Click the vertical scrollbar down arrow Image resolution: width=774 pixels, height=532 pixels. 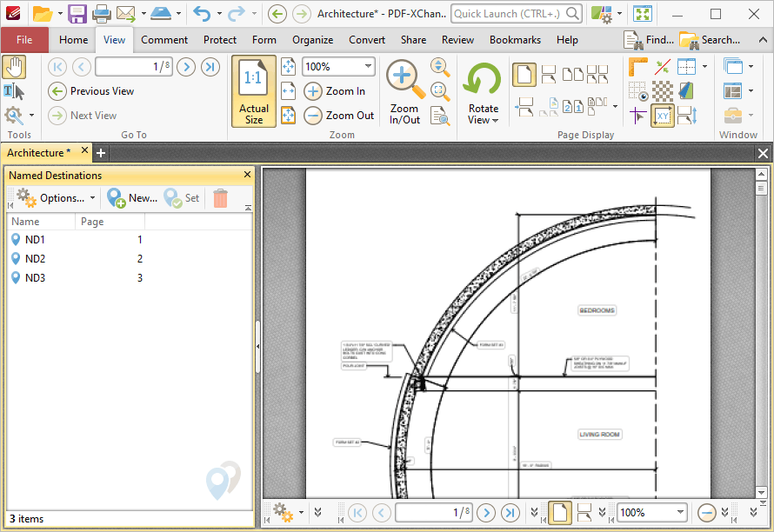pyautogui.click(x=761, y=492)
